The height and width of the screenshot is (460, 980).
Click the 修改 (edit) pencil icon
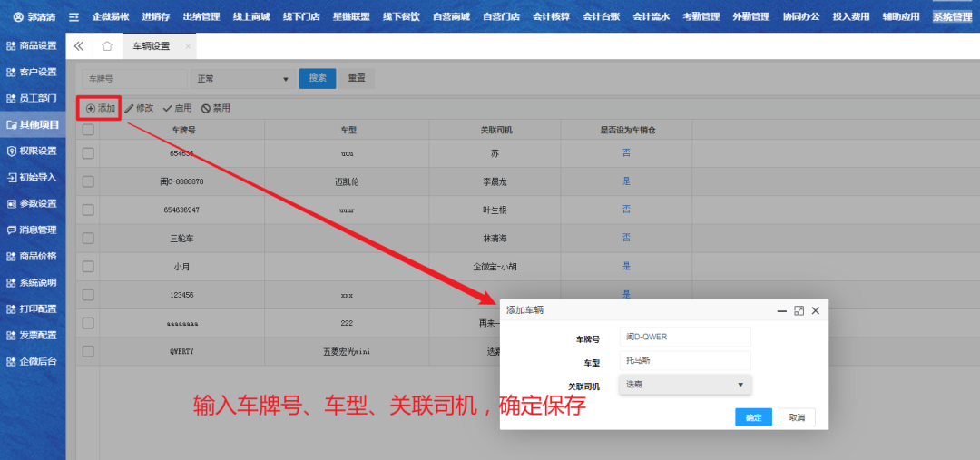129,108
